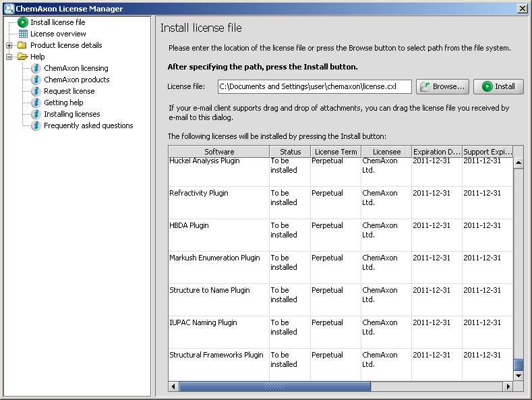Open the Installing licenses help topic
This screenshot has width=532, height=400.
pyautogui.click(x=71, y=114)
